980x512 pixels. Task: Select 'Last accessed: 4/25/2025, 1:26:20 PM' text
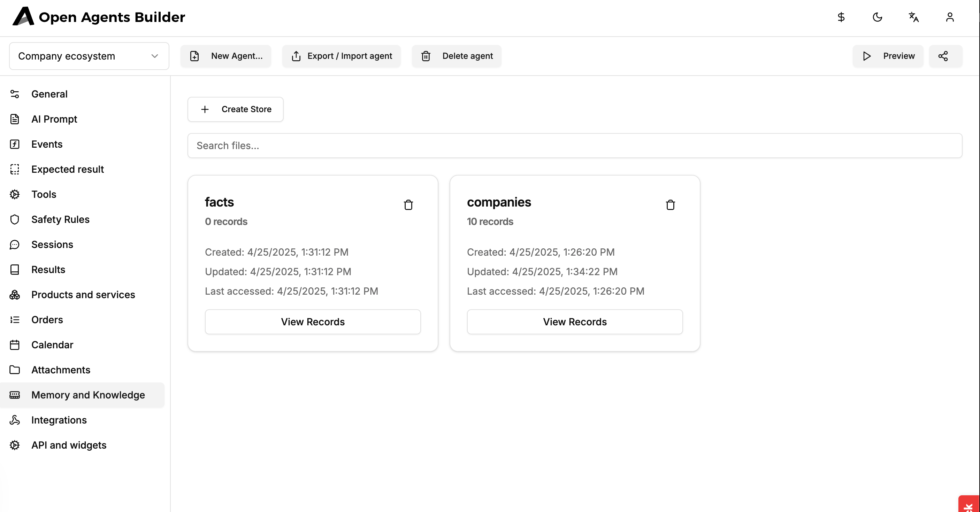(x=556, y=291)
